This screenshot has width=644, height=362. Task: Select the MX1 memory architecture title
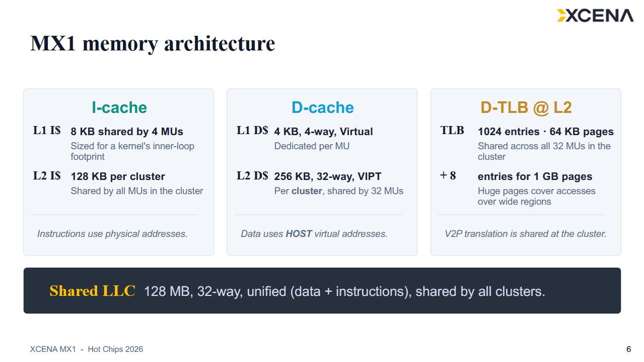click(x=153, y=43)
